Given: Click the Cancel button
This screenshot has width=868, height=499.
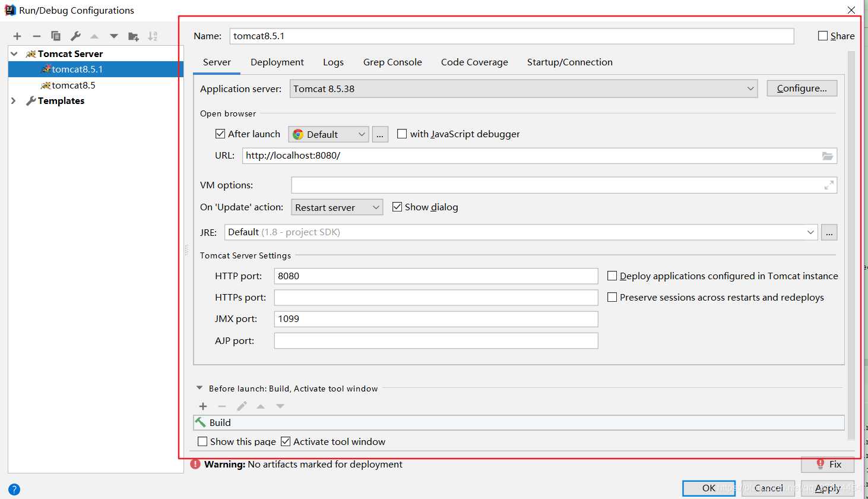Looking at the screenshot, I should click(768, 488).
